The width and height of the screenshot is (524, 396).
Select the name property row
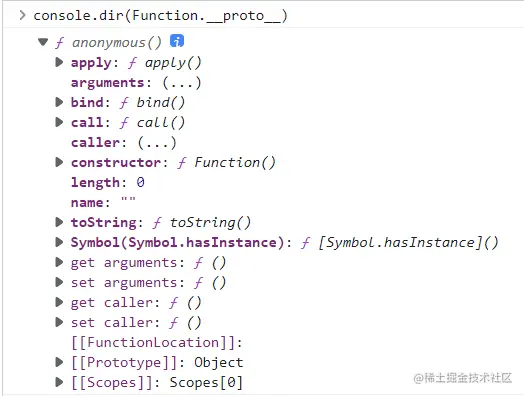103,203
